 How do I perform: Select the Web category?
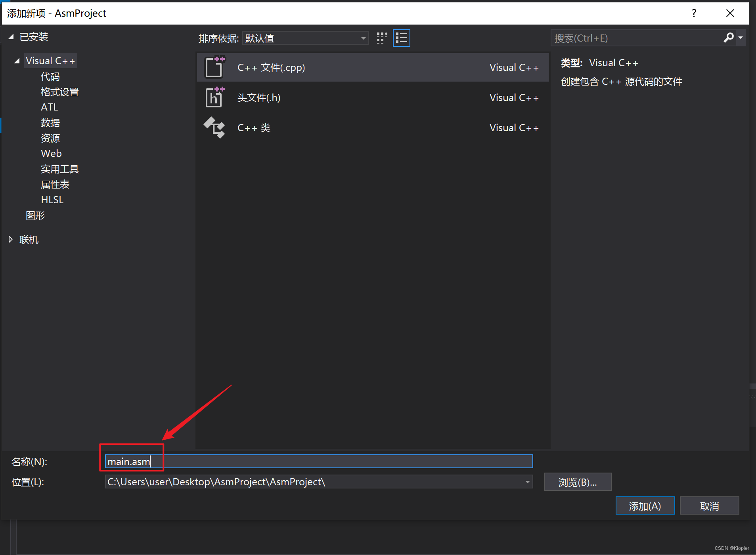pyautogui.click(x=51, y=153)
